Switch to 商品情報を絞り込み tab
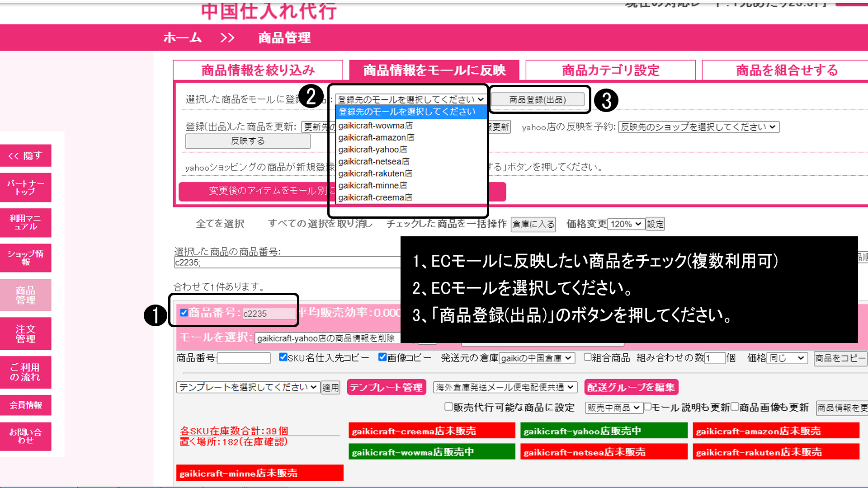868x488 pixels. click(258, 70)
